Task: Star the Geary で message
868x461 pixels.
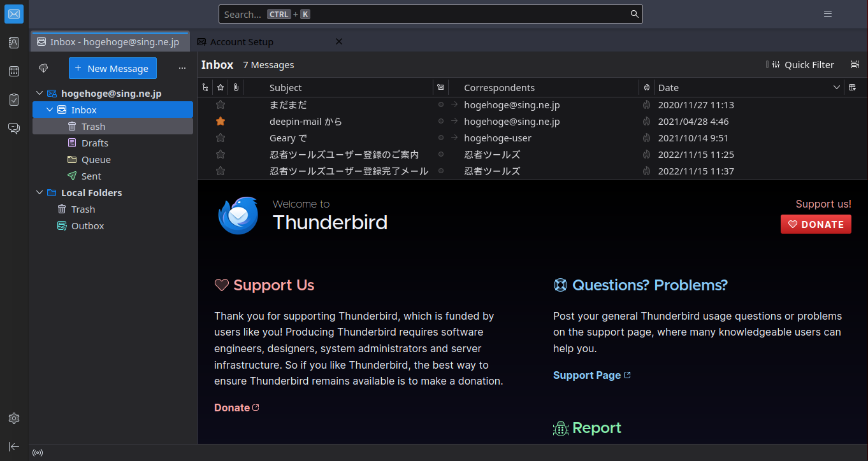Action: [221, 138]
